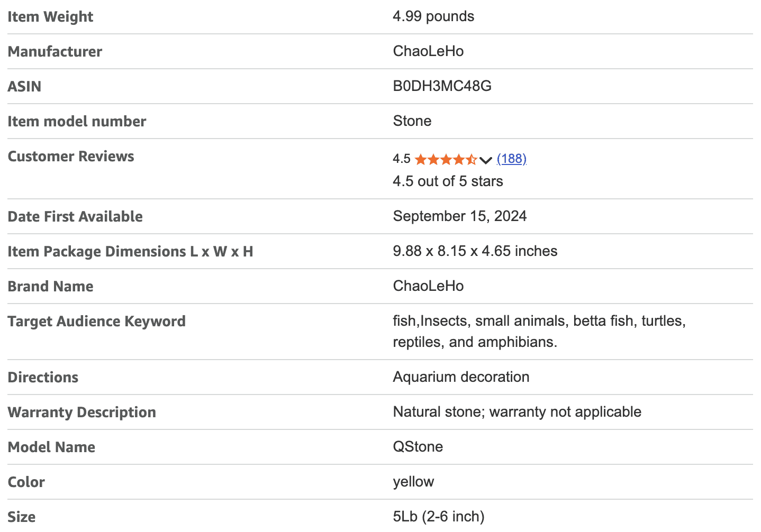761x532 pixels.
Task: Click the Customer Reviews row label
Action: (71, 157)
